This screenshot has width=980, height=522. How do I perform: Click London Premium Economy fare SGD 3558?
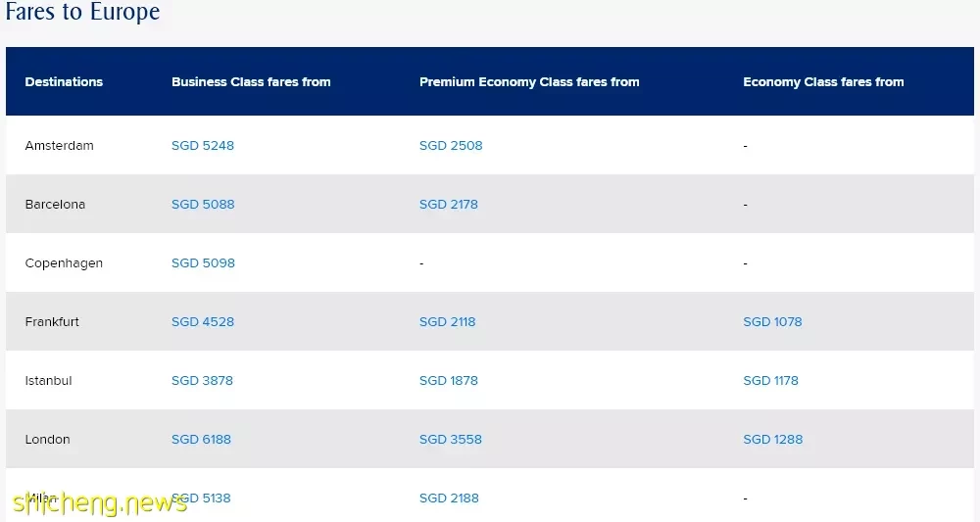(x=450, y=439)
